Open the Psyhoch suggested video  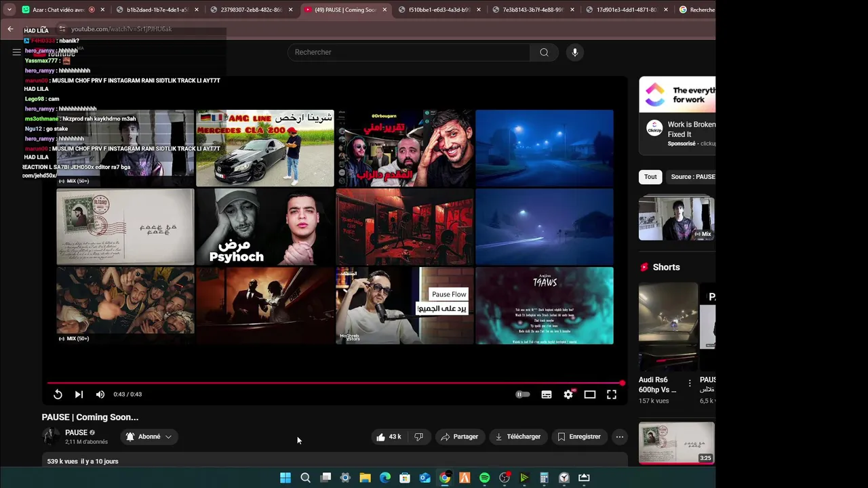(x=265, y=227)
